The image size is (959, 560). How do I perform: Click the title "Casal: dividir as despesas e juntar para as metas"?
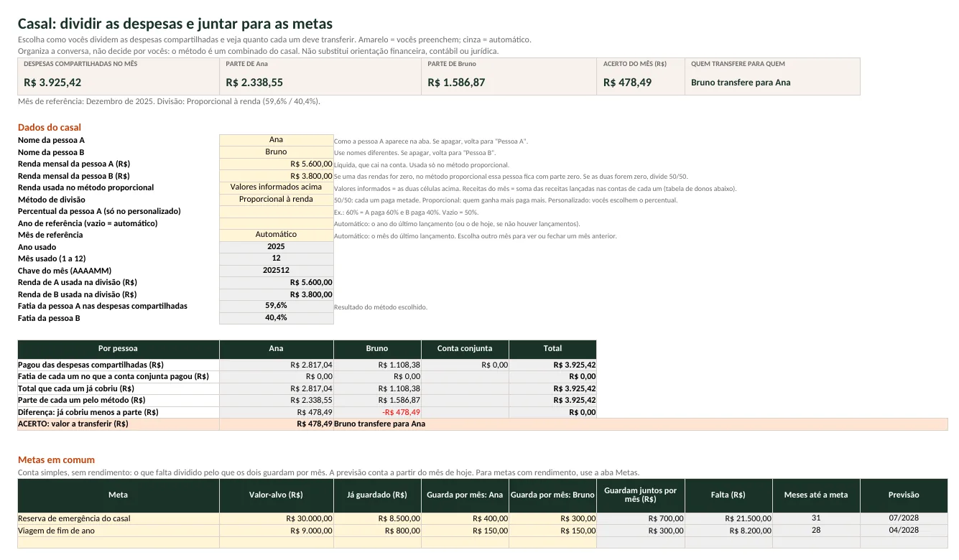click(x=175, y=24)
